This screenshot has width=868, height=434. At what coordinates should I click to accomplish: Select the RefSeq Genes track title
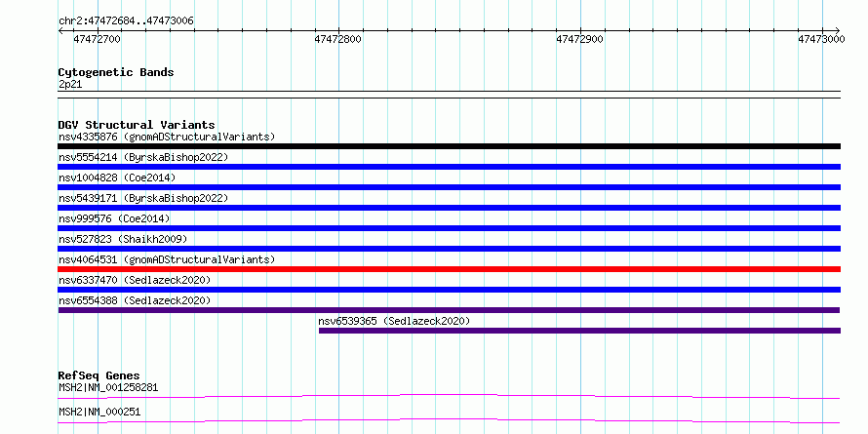point(99,375)
